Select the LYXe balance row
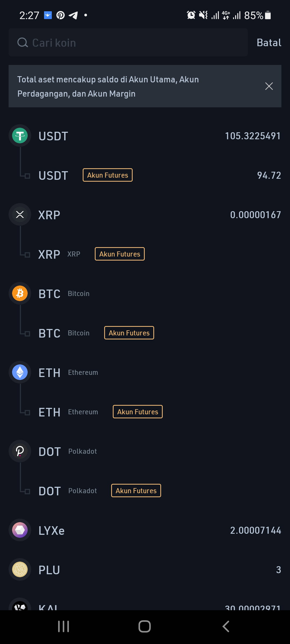This screenshot has height=644, width=290. click(145, 530)
